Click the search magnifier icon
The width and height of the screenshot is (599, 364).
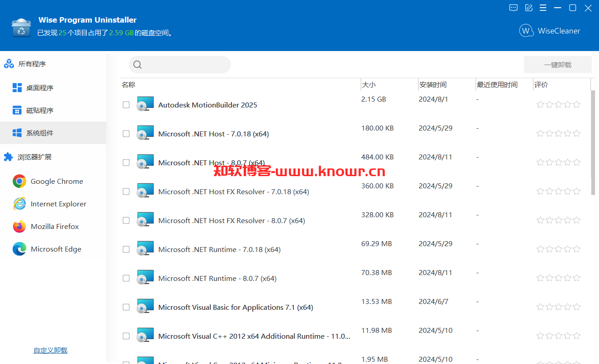pos(138,65)
